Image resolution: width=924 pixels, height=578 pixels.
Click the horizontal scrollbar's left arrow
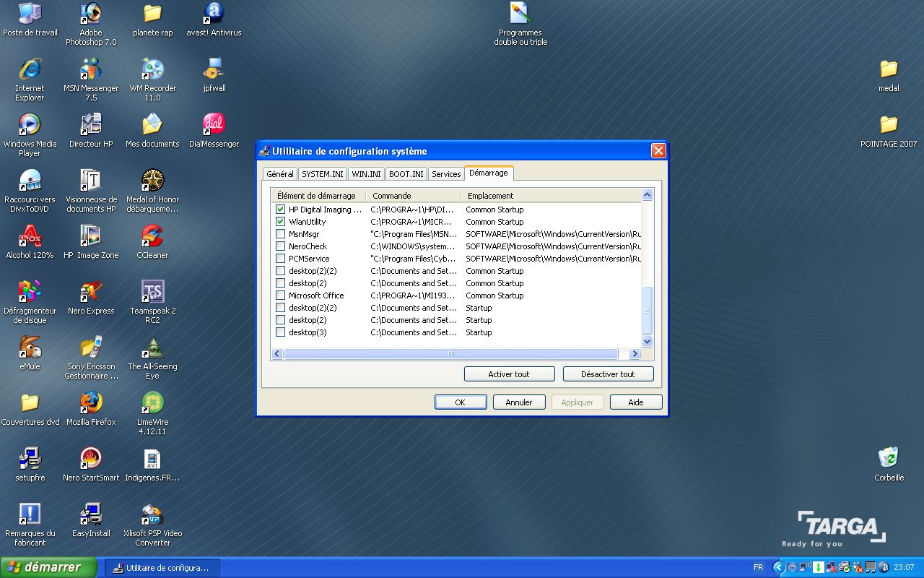[276, 354]
